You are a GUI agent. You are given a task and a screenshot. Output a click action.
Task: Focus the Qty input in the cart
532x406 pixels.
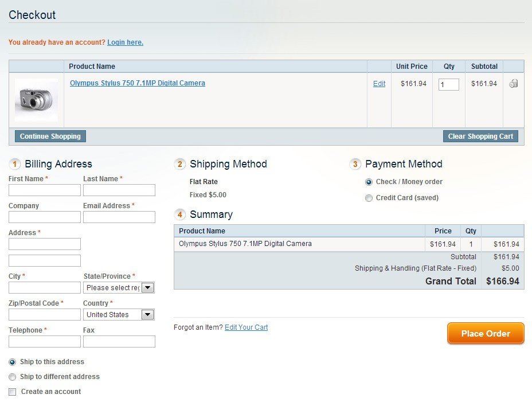448,84
